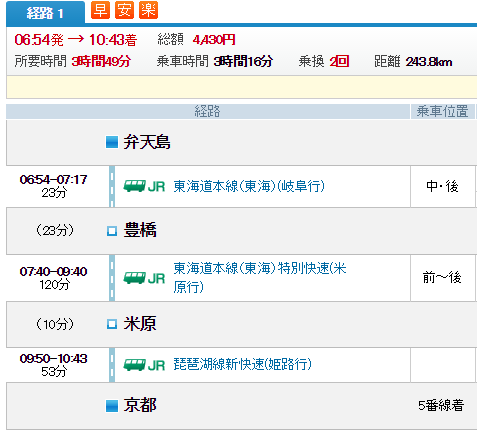Image resolution: width=477 pixels, height=433 pixels.
Task: Select the station name 弁天島
Action: coord(147,142)
